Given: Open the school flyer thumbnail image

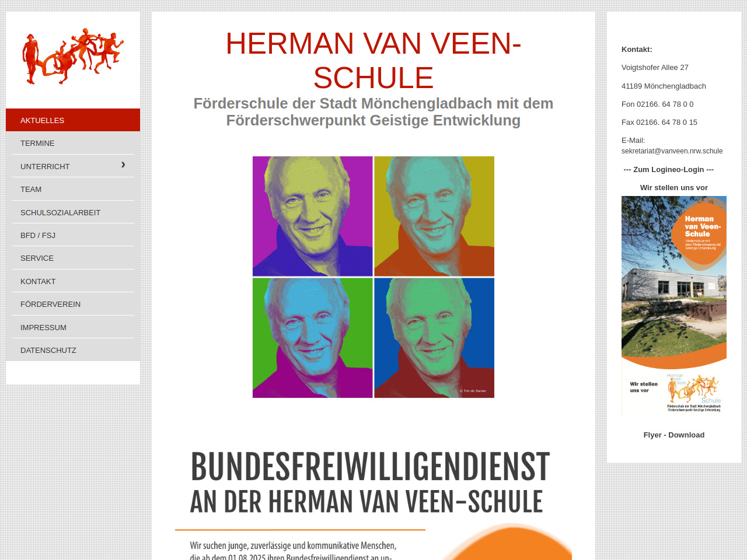Looking at the screenshot, I should point(674,306).
